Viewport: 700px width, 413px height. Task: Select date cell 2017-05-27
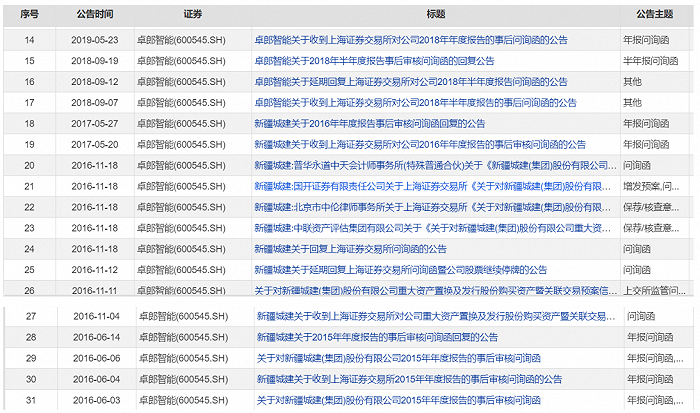[95, 124]
